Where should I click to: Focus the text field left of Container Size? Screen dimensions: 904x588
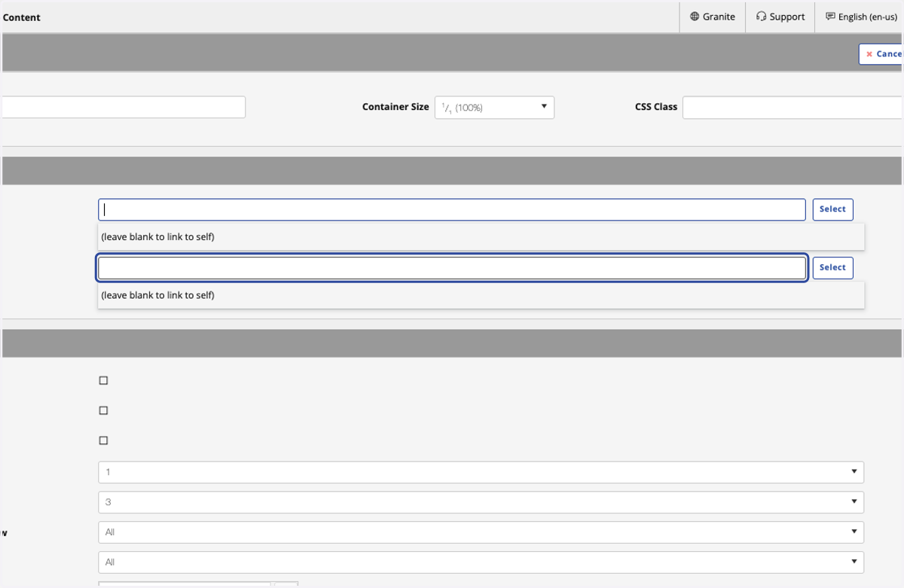[123, 107]
